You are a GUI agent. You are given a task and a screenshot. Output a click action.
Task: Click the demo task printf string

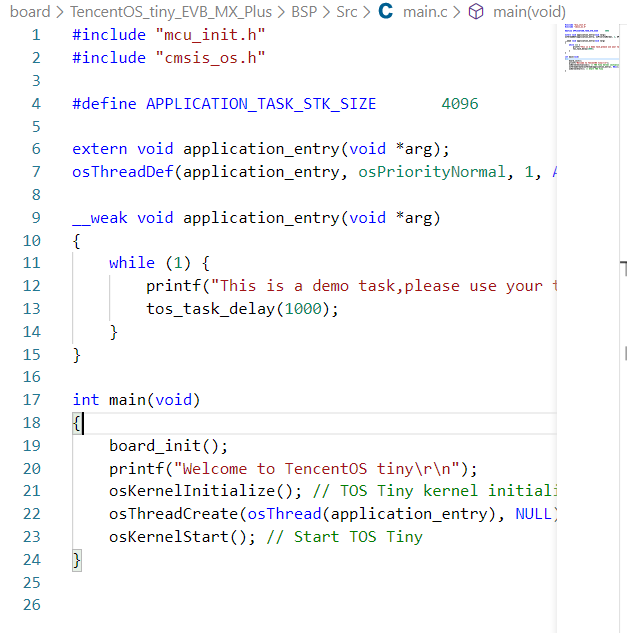[384, 286]
